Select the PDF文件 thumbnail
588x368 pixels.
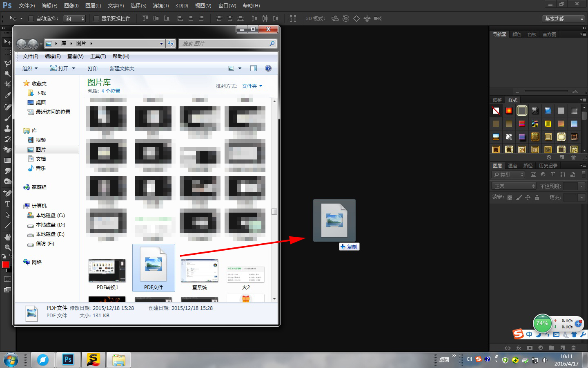pos(154,267)
